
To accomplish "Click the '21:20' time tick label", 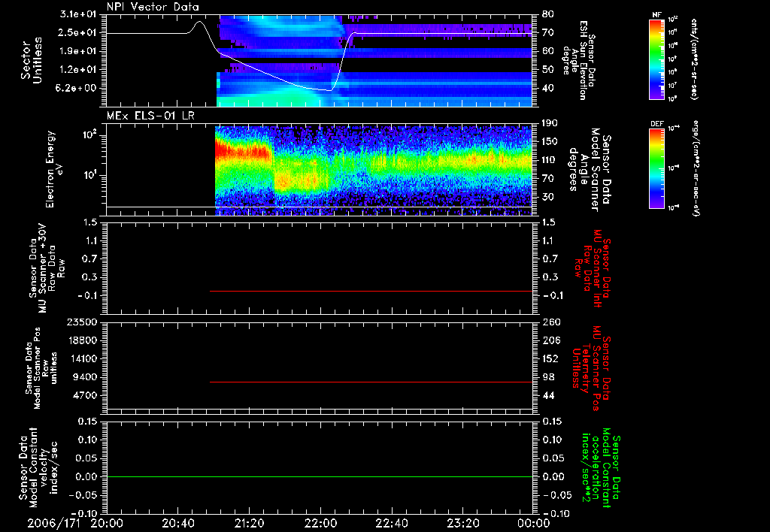I will tap(250, 523).
